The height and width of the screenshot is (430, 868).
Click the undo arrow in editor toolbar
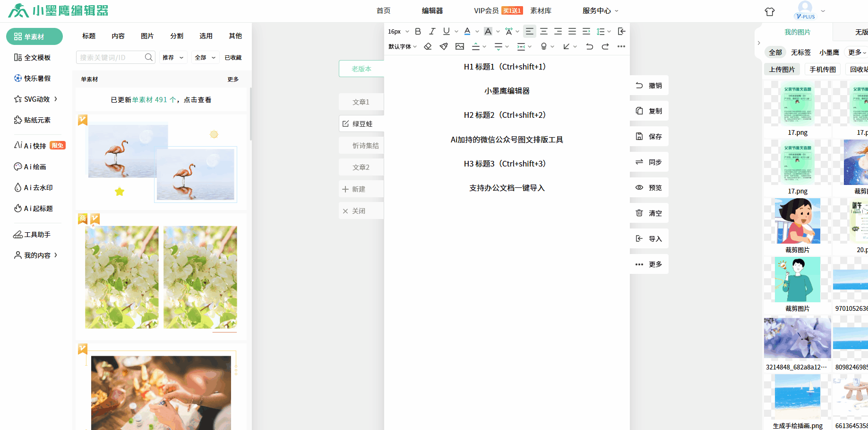point(589,46)
